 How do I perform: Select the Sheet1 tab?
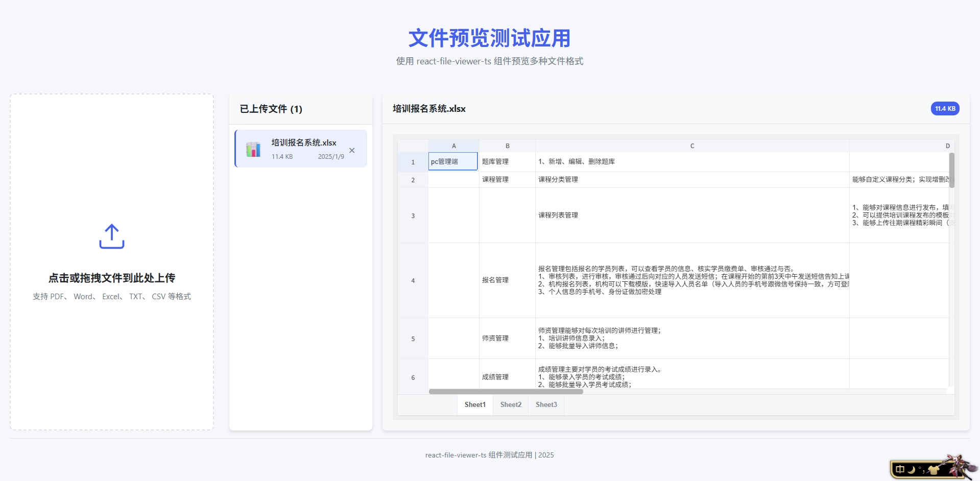(x=474, y=404)
